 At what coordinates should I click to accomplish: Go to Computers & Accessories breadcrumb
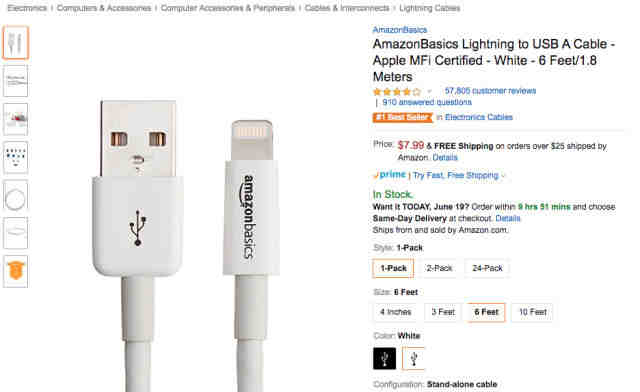click(104, 8)
